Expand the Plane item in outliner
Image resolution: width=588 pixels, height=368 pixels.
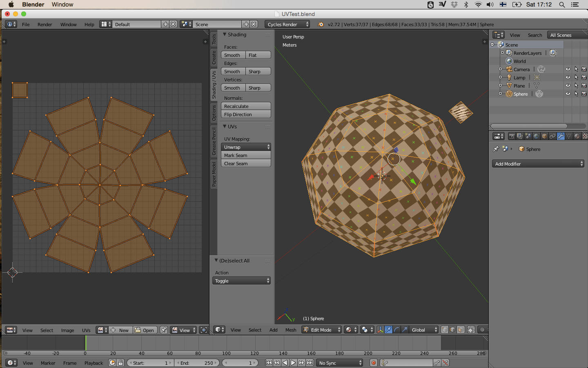pos(500,85)
